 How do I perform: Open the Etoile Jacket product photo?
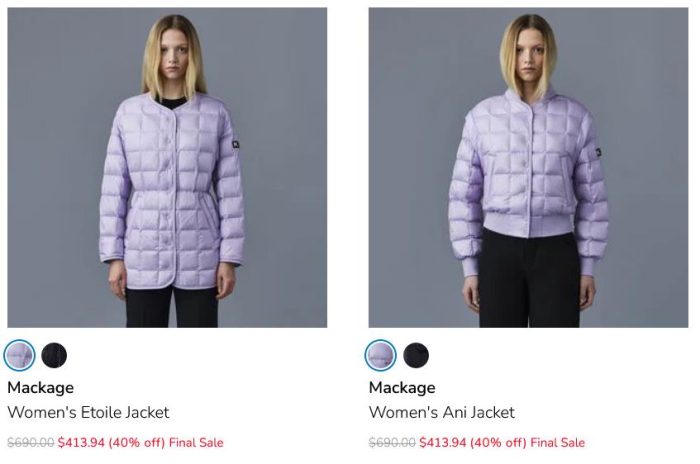click(167, 167)
